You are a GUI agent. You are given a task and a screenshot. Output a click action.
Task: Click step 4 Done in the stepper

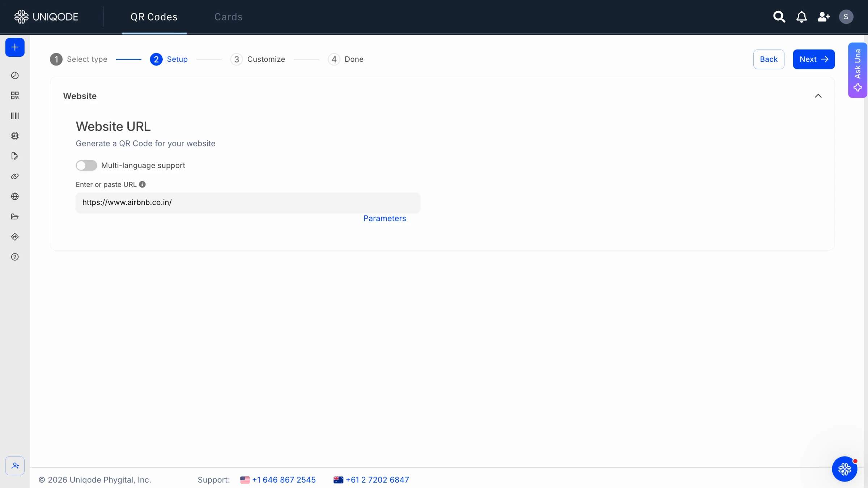click(346, 59)
